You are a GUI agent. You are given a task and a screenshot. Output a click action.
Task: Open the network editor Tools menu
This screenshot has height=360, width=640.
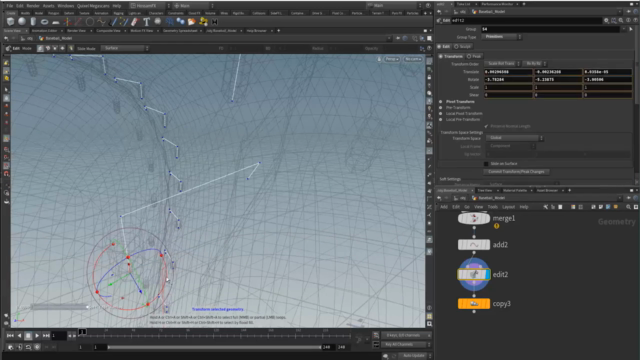click(493, 207)
